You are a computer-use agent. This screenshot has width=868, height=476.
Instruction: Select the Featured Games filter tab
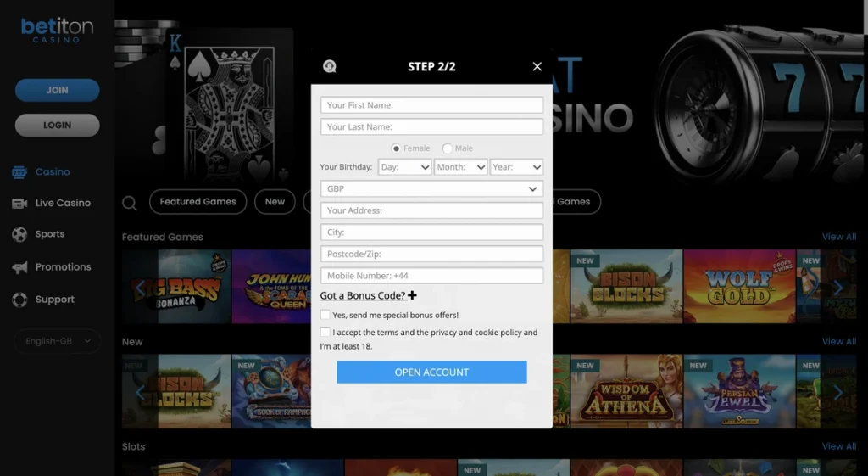198,202
